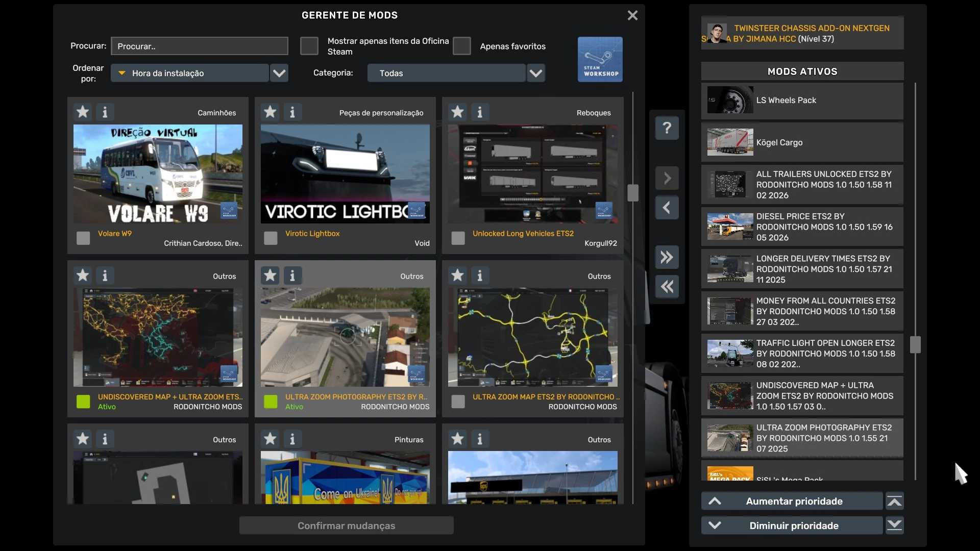Viewport: 980px width, 551px height.
Task: Open the Todas category dropdown
Action: coord(446,73)
